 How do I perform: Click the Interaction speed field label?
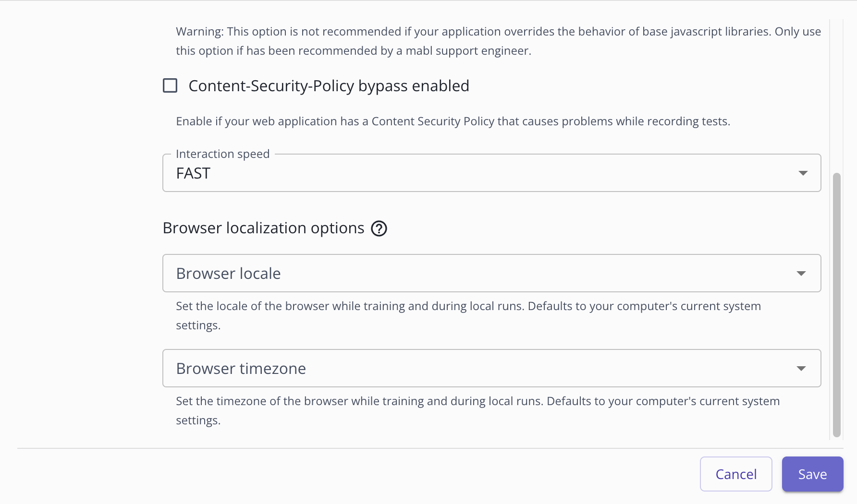222,154
